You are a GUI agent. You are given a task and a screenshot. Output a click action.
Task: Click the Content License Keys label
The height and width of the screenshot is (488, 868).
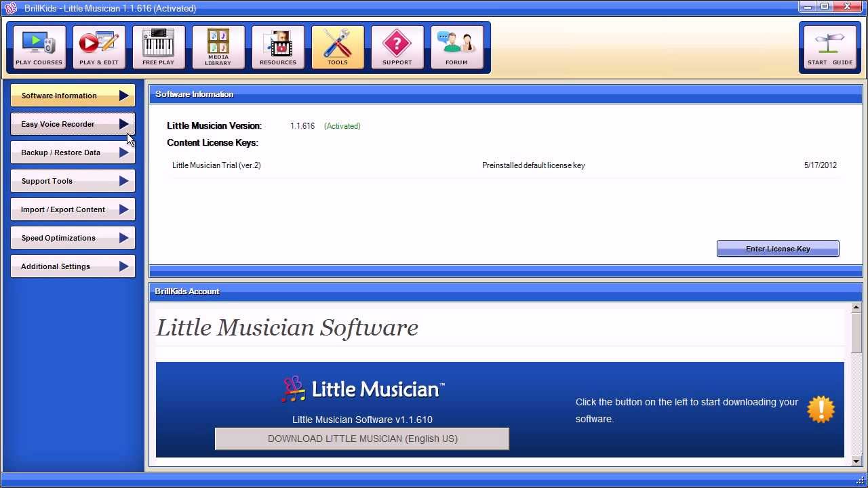[212, 143]
